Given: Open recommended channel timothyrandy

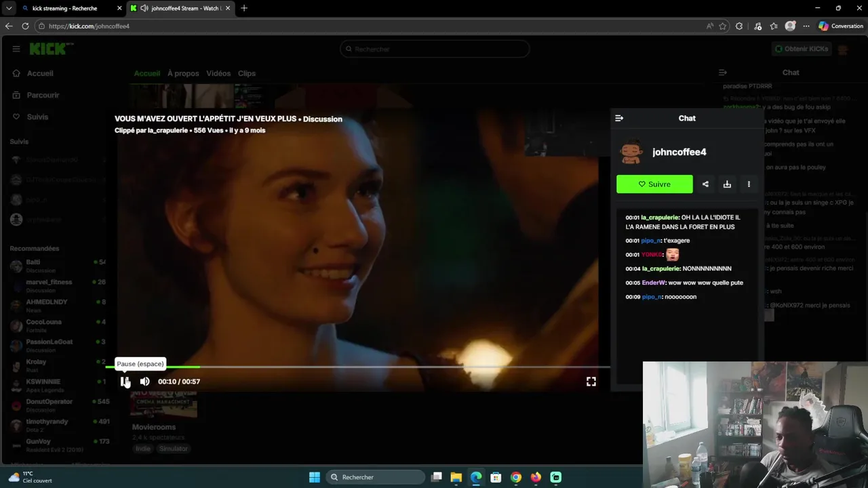Looking at the screenshot, I should (58, 425).
